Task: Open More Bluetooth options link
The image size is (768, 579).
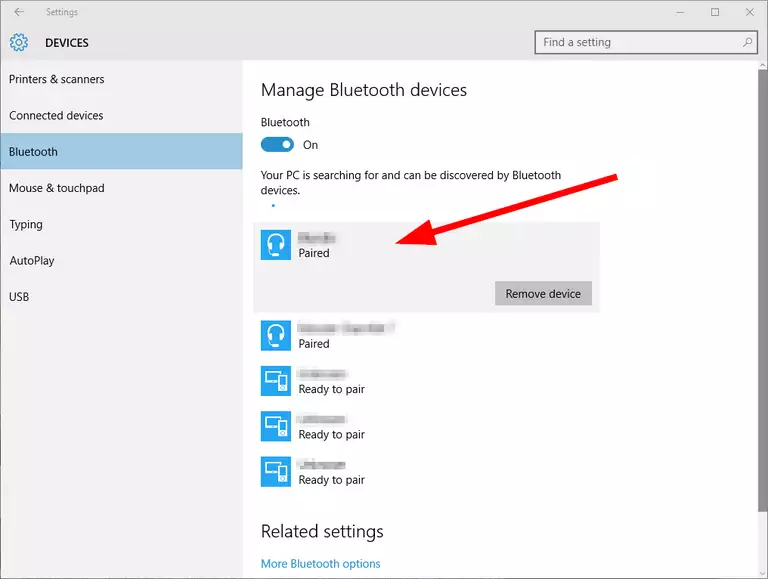Action: tap(320, 563)
